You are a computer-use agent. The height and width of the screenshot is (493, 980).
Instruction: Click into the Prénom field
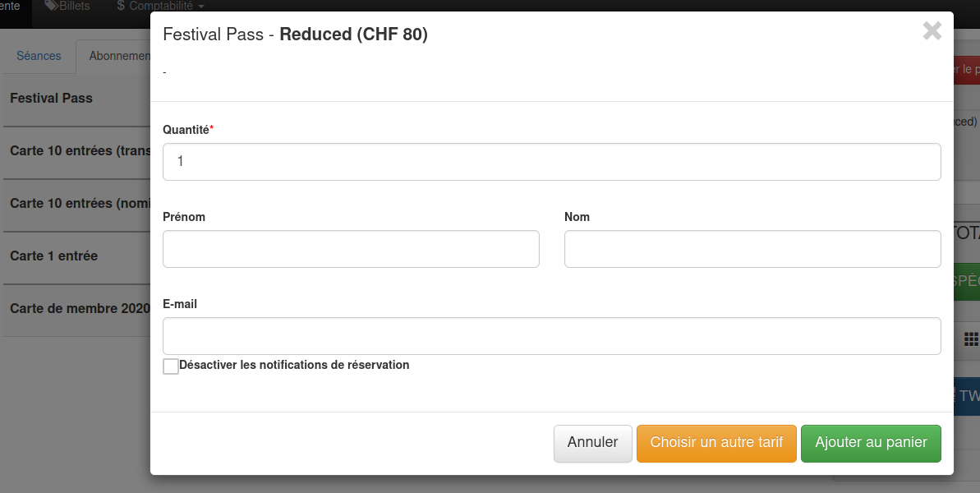pos(351,248)
